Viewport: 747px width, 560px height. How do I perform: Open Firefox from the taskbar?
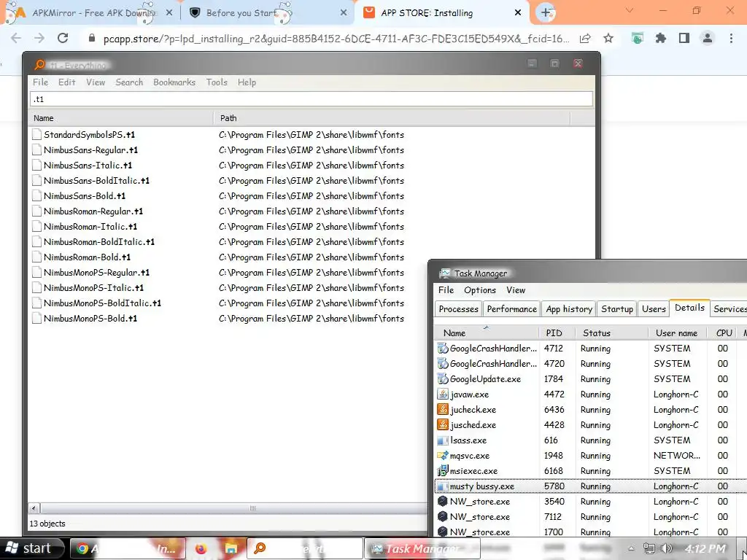pos(201,549)
